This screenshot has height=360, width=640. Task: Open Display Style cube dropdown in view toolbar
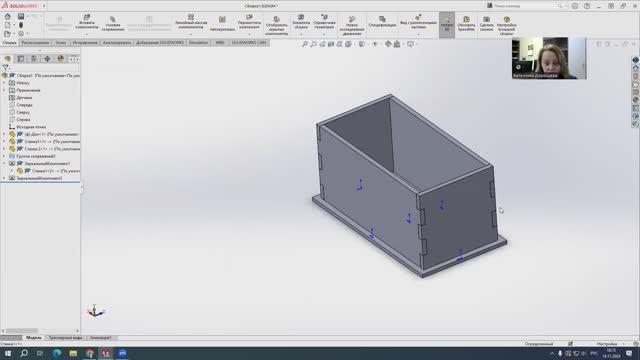point(362,44)
